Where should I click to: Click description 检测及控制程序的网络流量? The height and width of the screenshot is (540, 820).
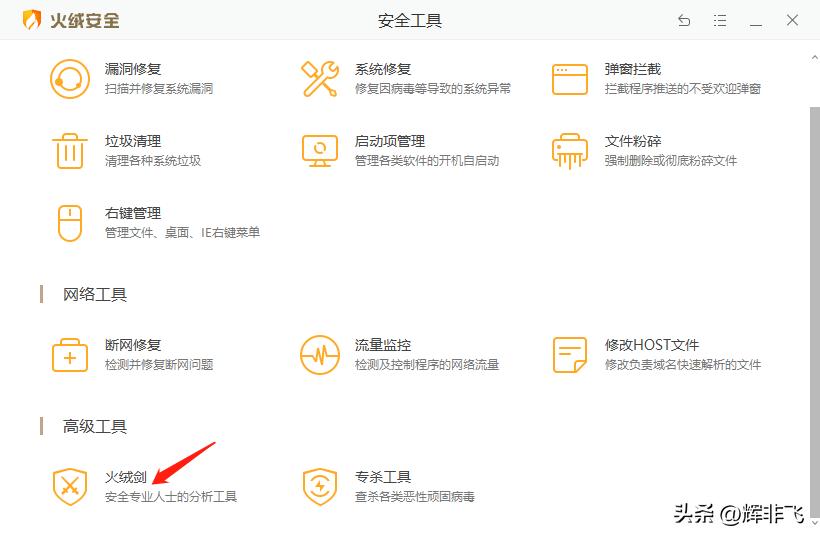coord(427,364)
